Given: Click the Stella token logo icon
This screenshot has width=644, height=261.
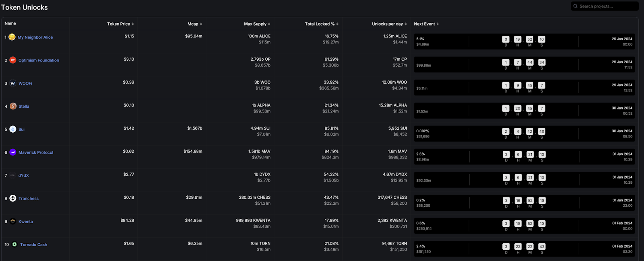Looking at the screenshot, I should [x=13, y=106].
